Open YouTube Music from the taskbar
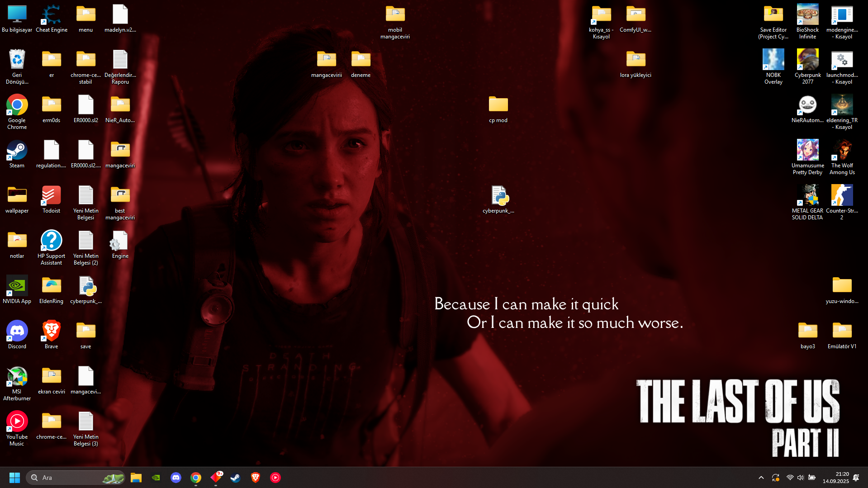 [x=275, y=478]
